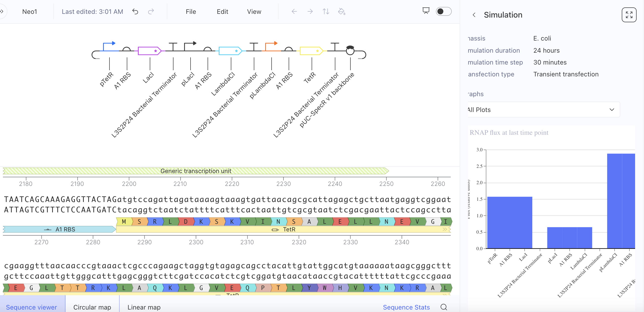The width and height of the screenshot is (644, 312).
Task: Select the terminator glyph after TetR
Action: [x=335, y=47]
